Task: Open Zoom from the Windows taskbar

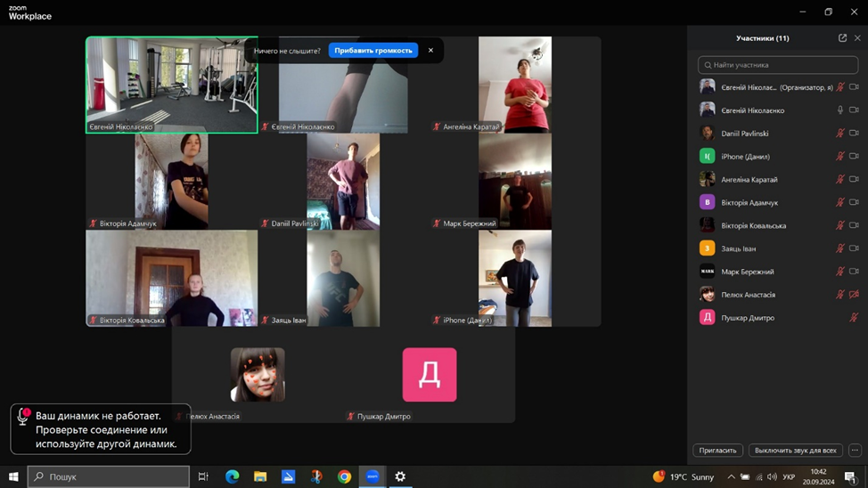Action: coord(373,476)
